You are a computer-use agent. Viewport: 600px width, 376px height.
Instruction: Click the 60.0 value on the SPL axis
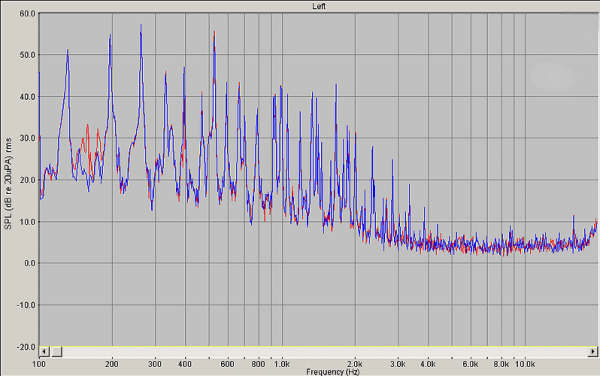pyautogui.click(x=27, y=13)
